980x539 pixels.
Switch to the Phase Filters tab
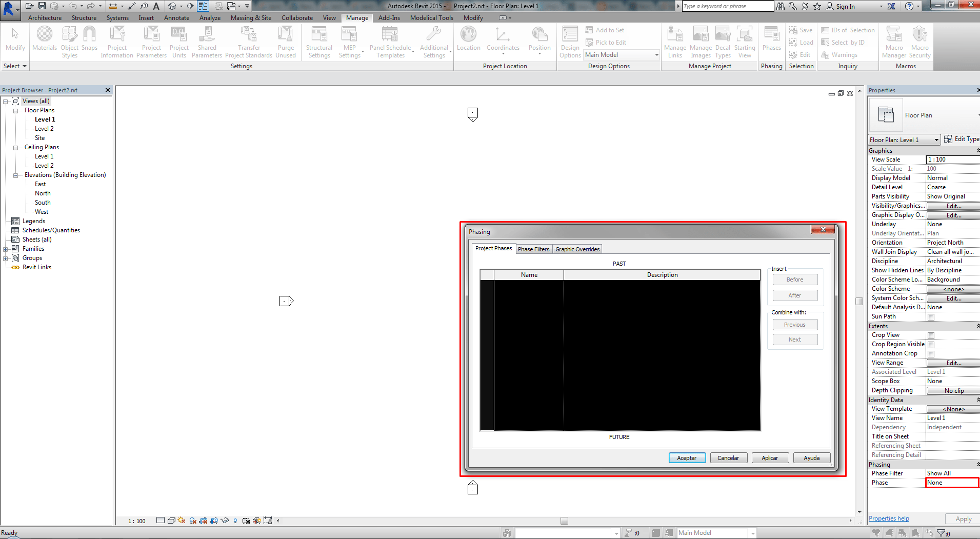click(533, 249)
